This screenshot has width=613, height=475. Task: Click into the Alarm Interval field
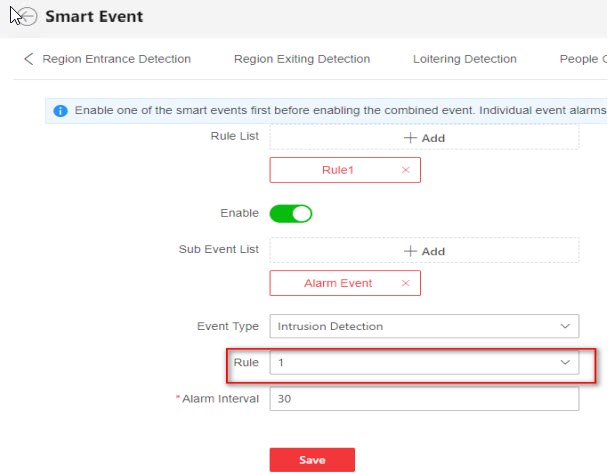tap(424, 399)
